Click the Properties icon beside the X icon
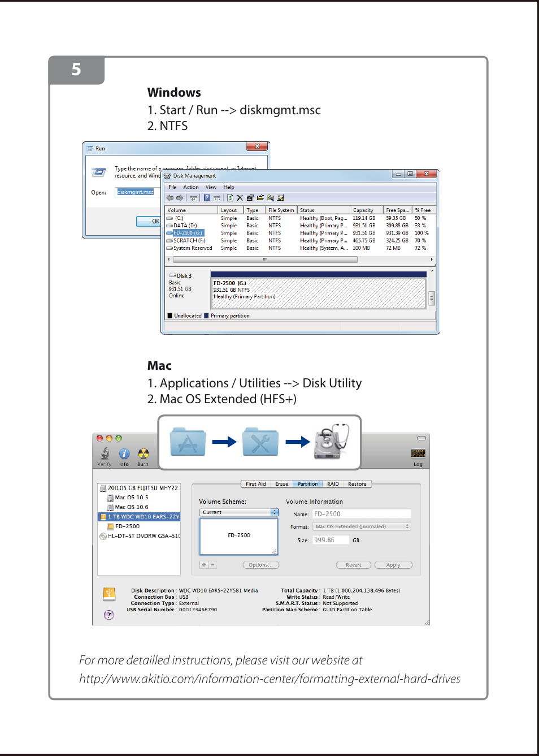Screen dimensions: 539x756 (250, 198)
